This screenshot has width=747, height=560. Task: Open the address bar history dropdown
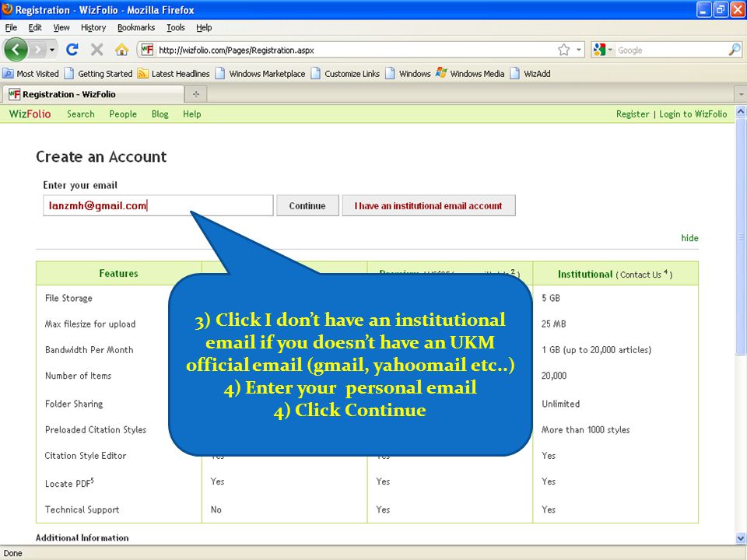pos(578,50)
